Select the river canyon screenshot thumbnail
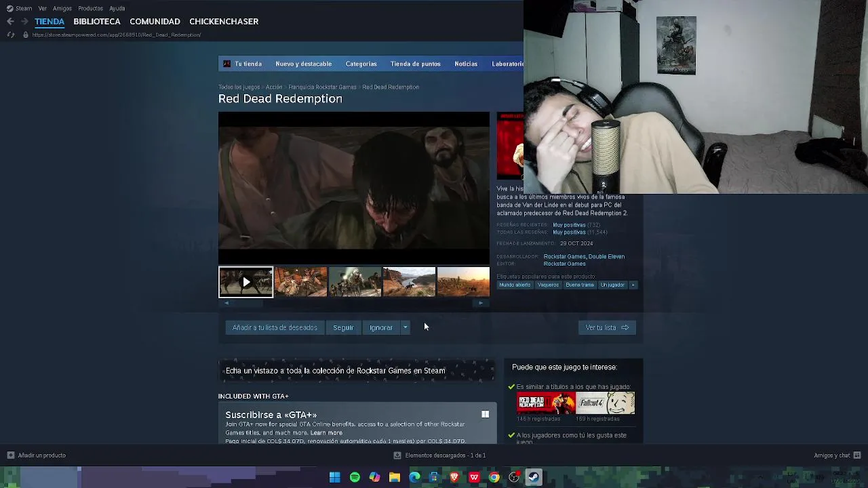The image size is (868, 488). tap(409, 282)
